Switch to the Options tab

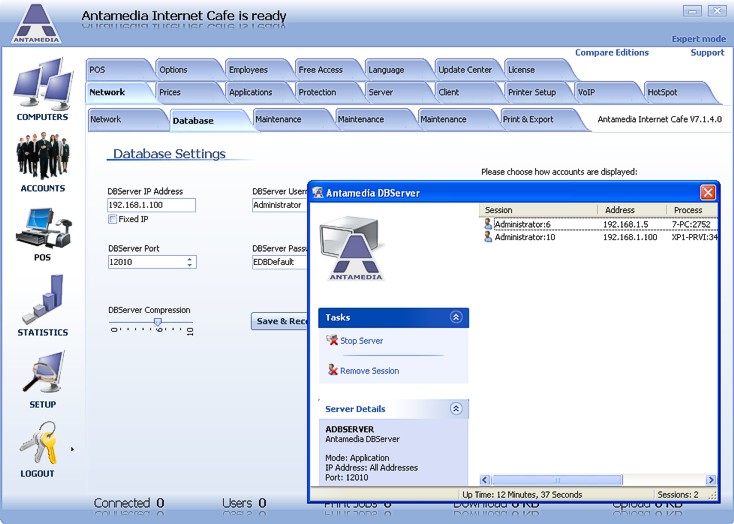point(189,70)
